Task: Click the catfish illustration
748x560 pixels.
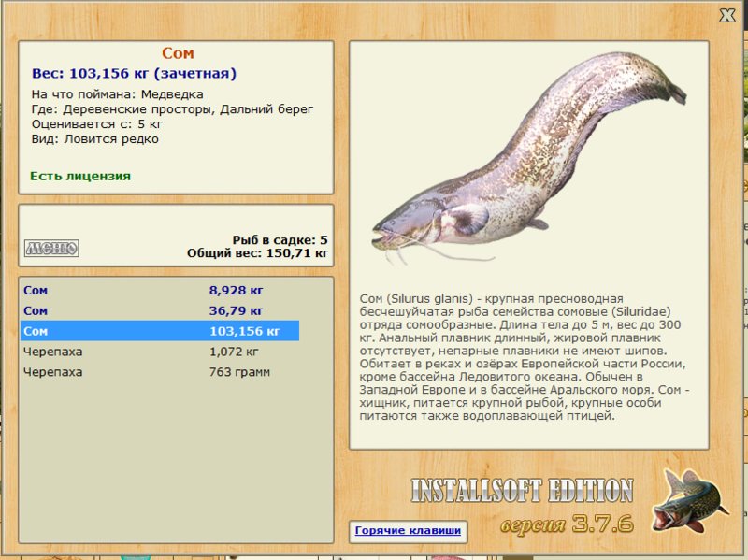Action: tap(528, 157)
